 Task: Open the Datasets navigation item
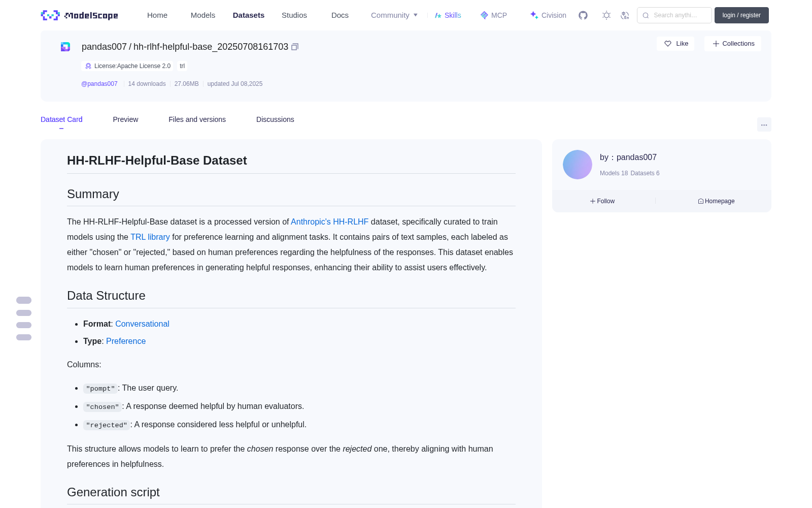[249, 15]
